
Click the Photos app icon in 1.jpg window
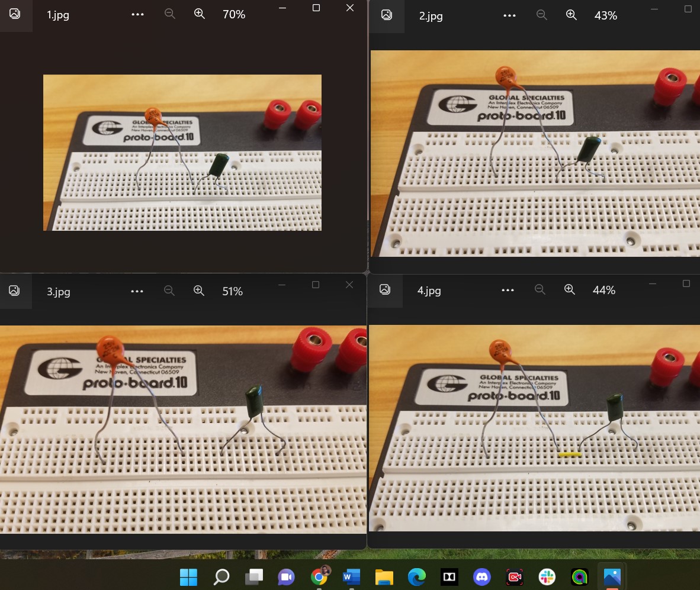[15, 14]
